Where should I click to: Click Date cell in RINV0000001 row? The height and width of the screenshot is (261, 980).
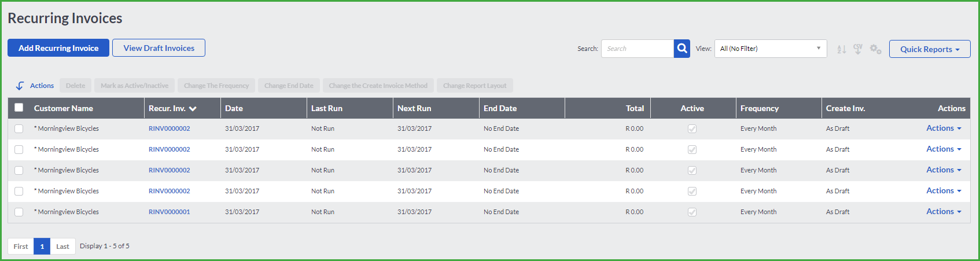click(x=242, y=212)
